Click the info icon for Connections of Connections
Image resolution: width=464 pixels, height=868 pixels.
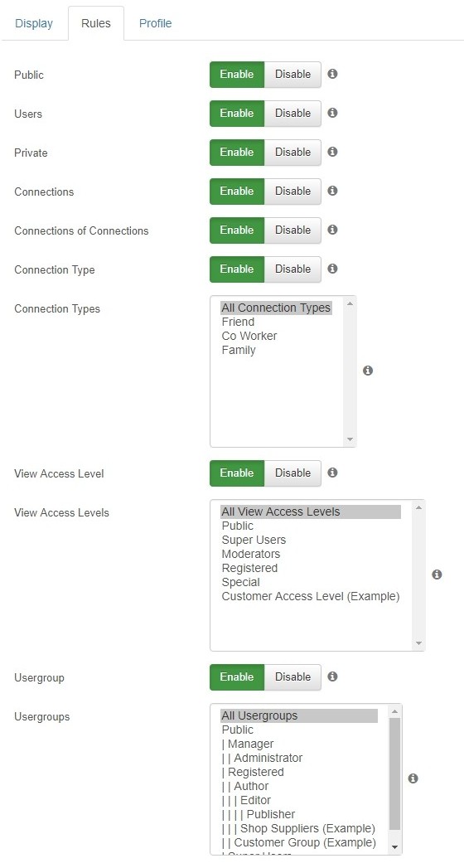[332, 230]
